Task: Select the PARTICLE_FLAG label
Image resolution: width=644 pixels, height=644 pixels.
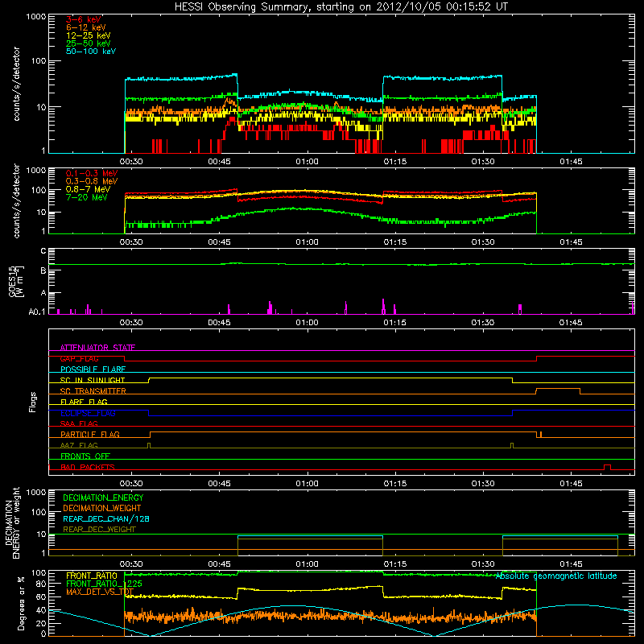Action: [90, 434]
